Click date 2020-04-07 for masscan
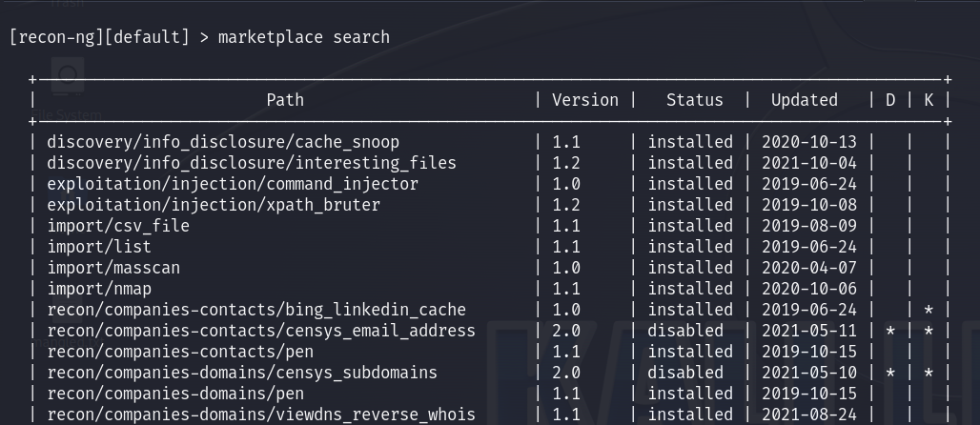Screen dimensions: 980x425 pyautogui.click(x=808, y=268)
